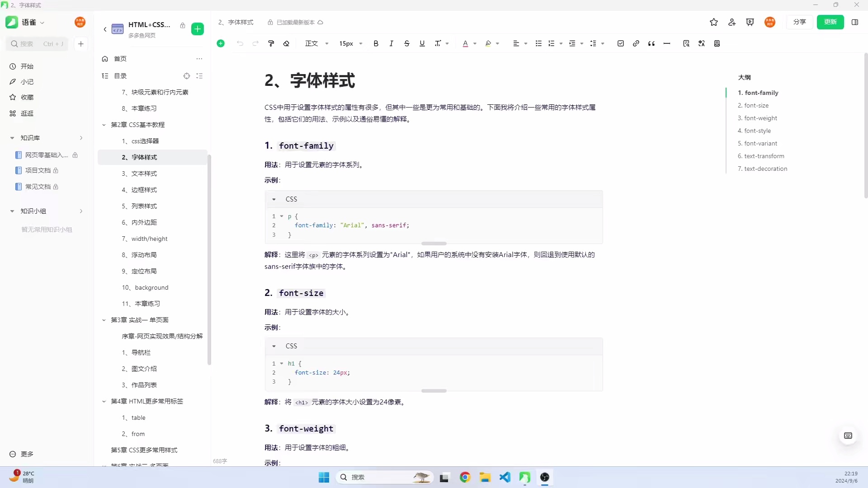
Task: Click the strikethrough formatting icon
Action: point(407,43)
